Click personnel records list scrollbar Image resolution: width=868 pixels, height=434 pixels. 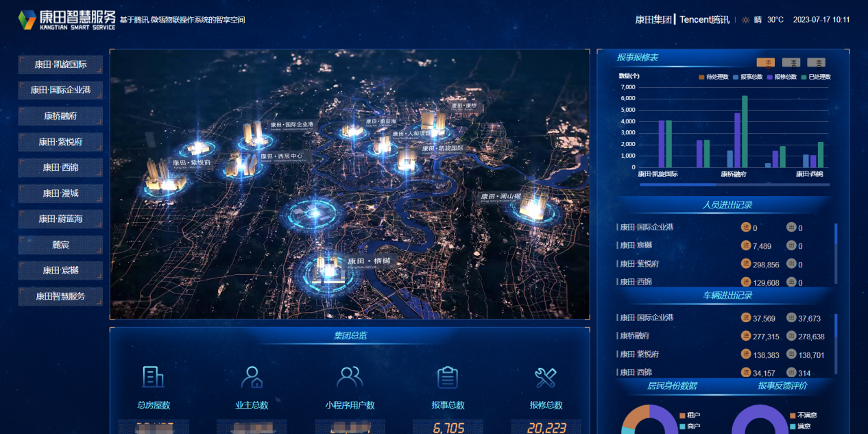coord(836,254)
